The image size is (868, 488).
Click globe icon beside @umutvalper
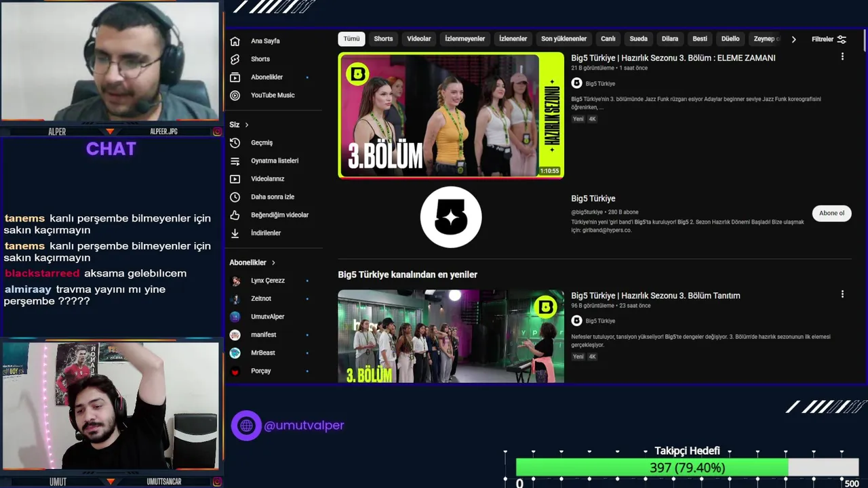[x=246, y=426]
